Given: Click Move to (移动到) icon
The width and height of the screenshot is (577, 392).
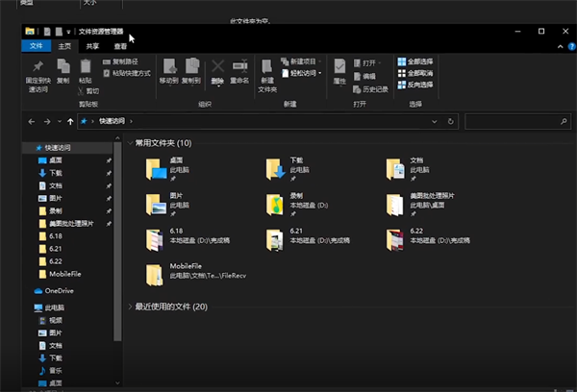Looking at the screenshot, I should [x=169, y=67].
